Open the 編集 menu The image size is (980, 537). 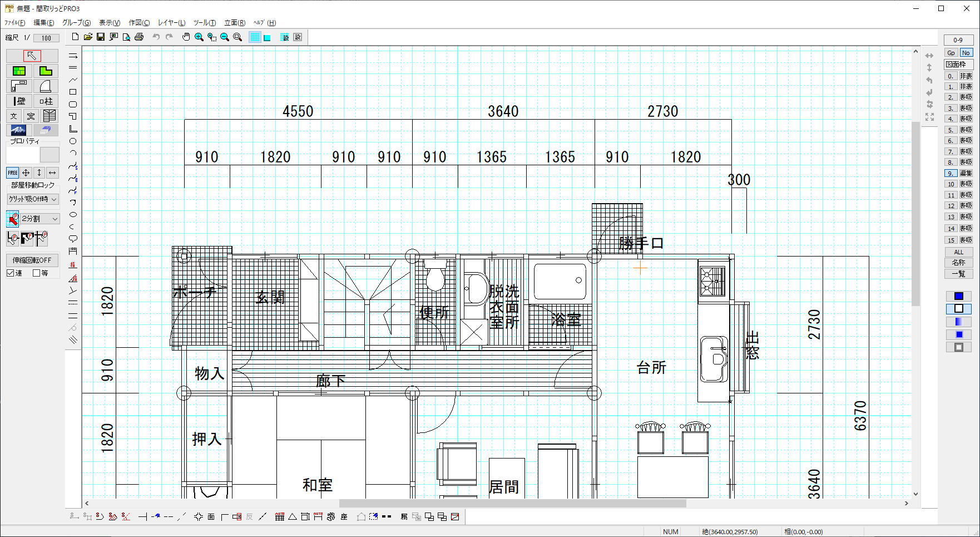click(x=44, y=23)
